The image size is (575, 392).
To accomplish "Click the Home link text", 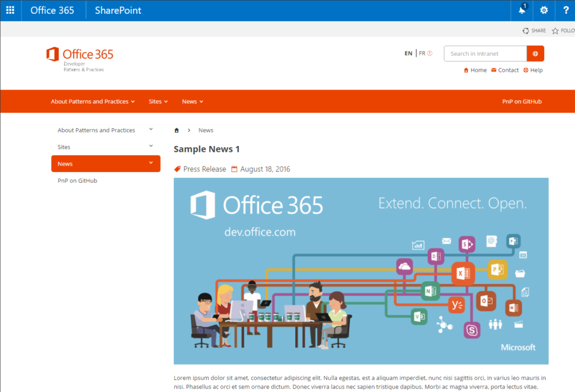I will coord(478,70).
